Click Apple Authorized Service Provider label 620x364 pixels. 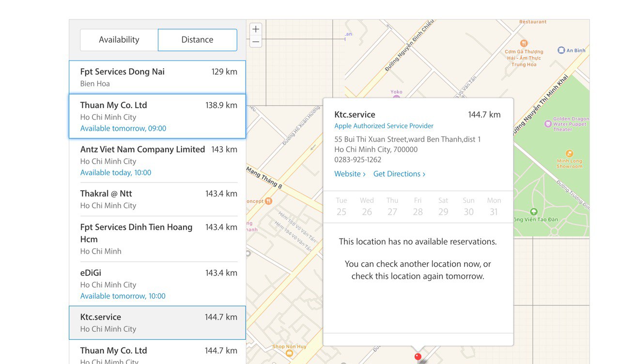(384, 126)
